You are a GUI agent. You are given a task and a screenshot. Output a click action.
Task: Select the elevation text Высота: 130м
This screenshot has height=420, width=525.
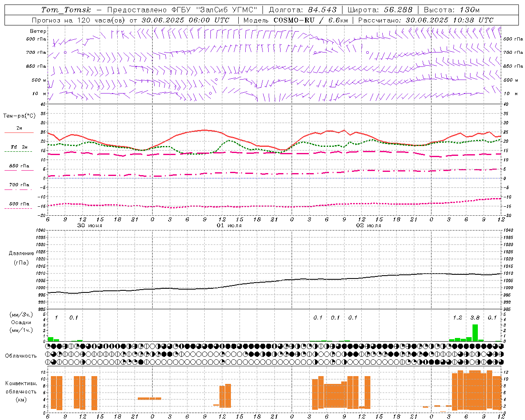click(x=452, y=10)
